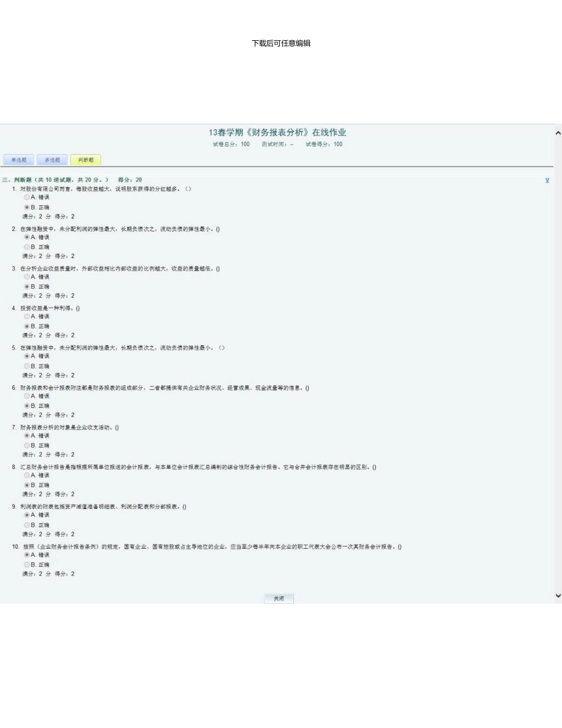The image size is (562, 728).
Task: Select B. 正确 for question 7
Action: [27, 445]
